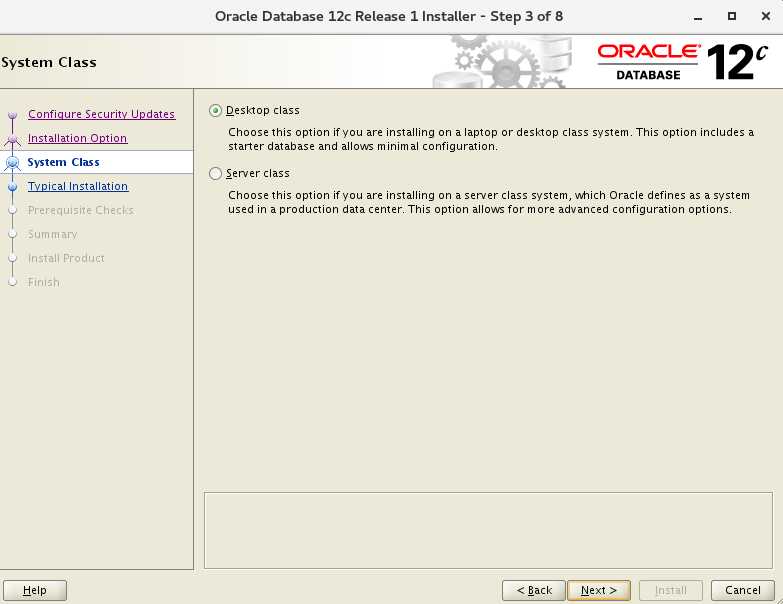Click the System Class current-step icon
Viewport: 783px width, 604px height.
[13, 163]
